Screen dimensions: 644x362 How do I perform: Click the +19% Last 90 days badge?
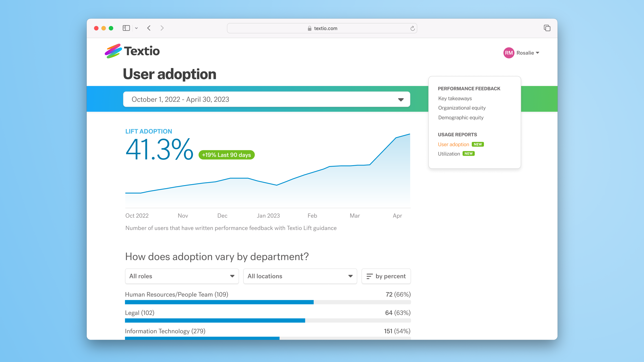coord(227,155)
